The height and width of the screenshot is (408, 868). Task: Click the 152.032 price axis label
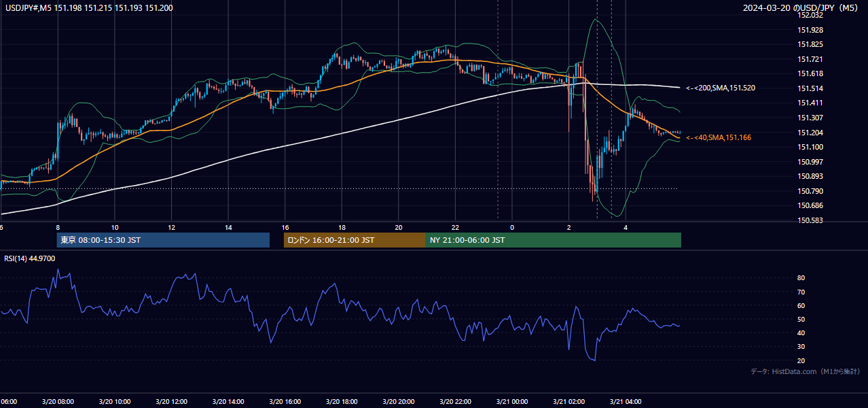coord(810,15)
